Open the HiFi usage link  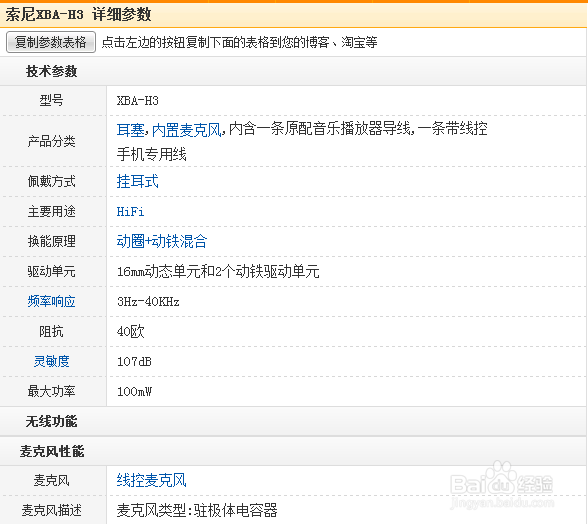pyautogui.click(x=130, y=212)
